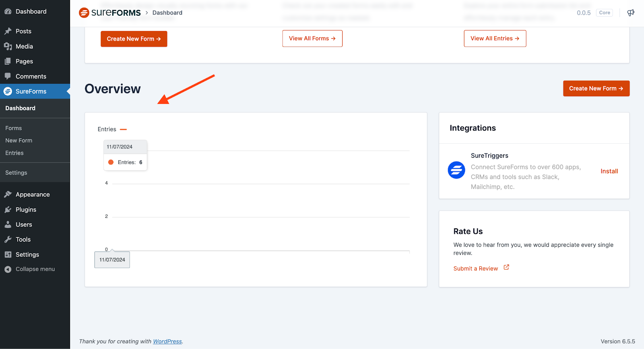644x349 pixels.
Task: Click Create New Form beside Overview
Action: pyautogui.click(x=596, y=88)
